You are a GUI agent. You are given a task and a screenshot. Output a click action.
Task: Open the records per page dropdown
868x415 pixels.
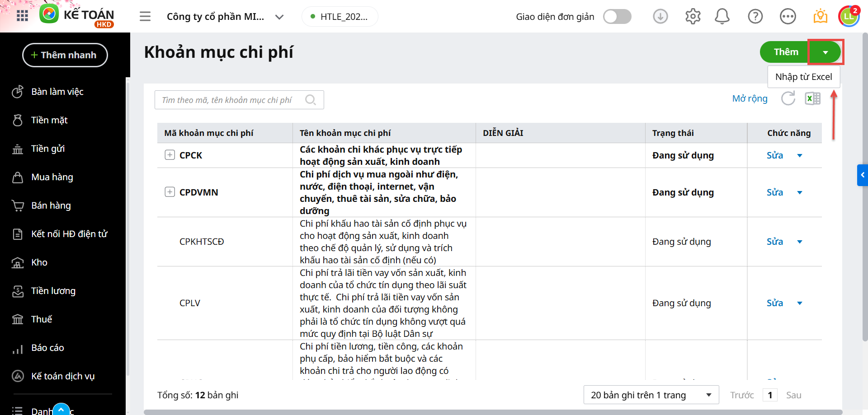coord(651,395)
